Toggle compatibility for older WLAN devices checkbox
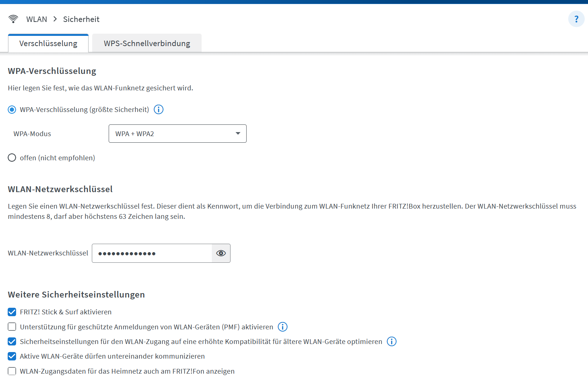 (12, 341)
